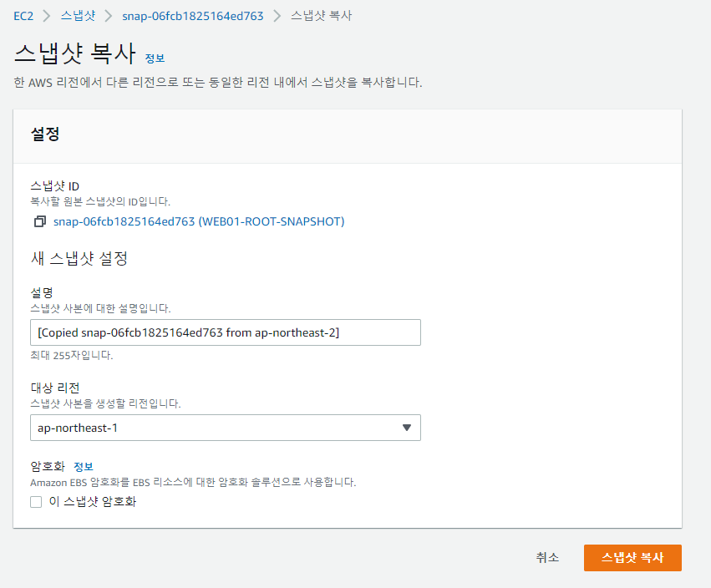Viewport: 711px width, 588px height.
Task: Click the 설명 description input field
Action: 226,332
